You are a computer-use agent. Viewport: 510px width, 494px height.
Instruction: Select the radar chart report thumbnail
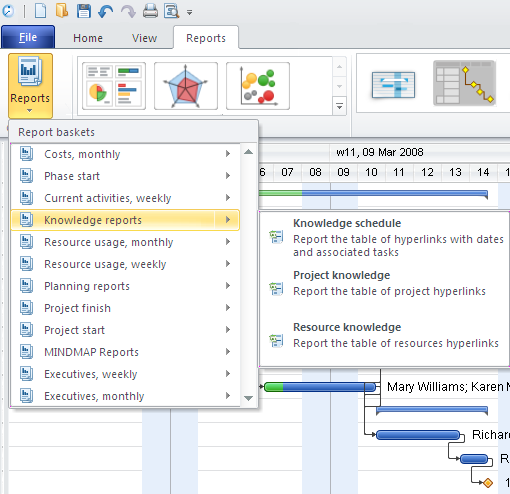186,86
